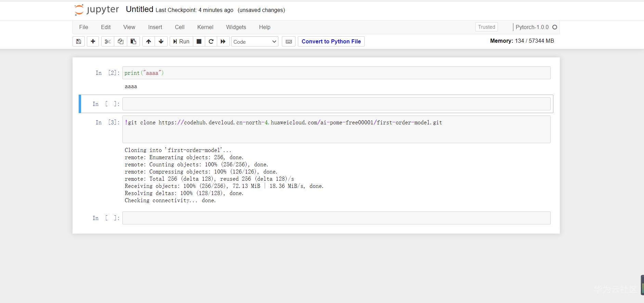The image size is (644, 303).
Task: Rename the notebook titled Untitled
Action: [x=140, y=10]
